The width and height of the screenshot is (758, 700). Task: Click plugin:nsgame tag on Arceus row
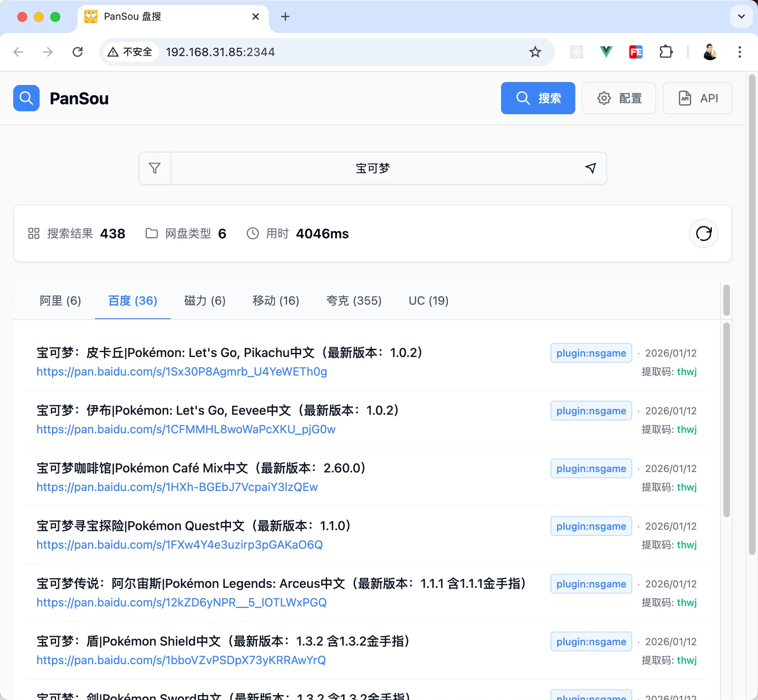pos(591,584)
